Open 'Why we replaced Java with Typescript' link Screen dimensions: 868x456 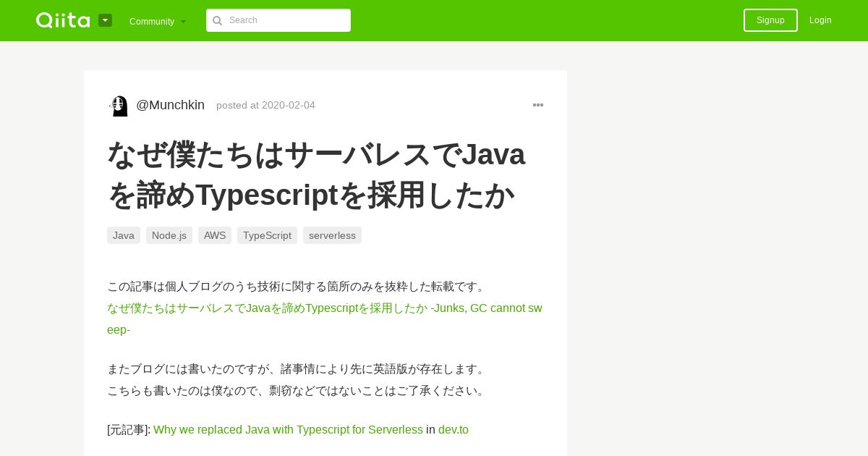[x=288, y=430]
